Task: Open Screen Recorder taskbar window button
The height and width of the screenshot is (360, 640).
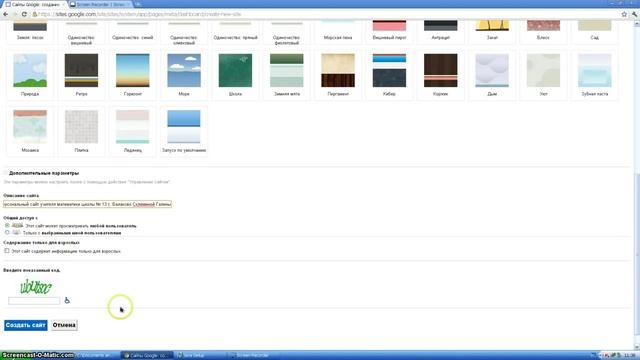Action: point(252,356)
